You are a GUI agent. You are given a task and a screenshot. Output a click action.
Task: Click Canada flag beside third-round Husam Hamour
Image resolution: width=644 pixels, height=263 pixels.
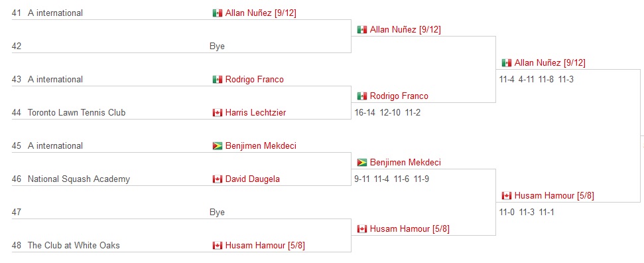click(507, 196)
